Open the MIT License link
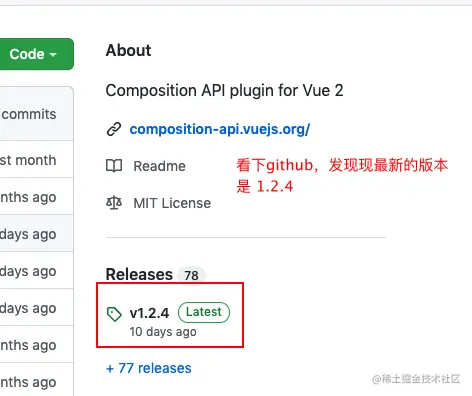The width and height of the screenshot is (472, 396). coord(172,203)
